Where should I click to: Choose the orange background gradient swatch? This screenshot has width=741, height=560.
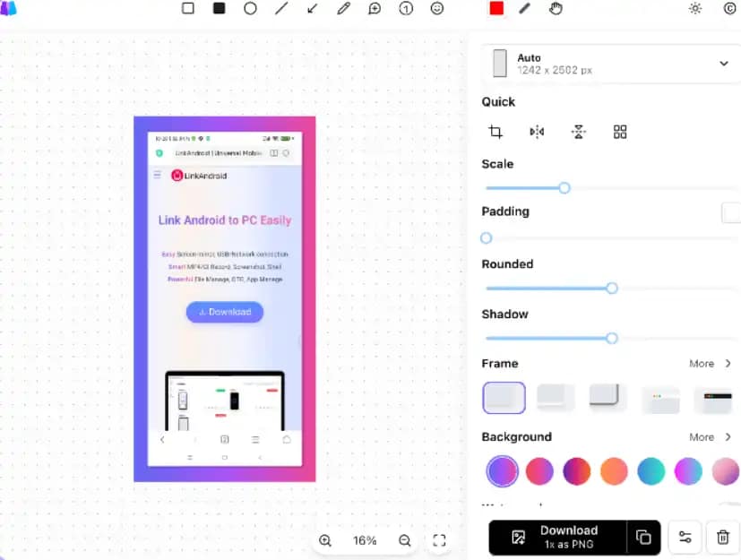pos(614,470)
